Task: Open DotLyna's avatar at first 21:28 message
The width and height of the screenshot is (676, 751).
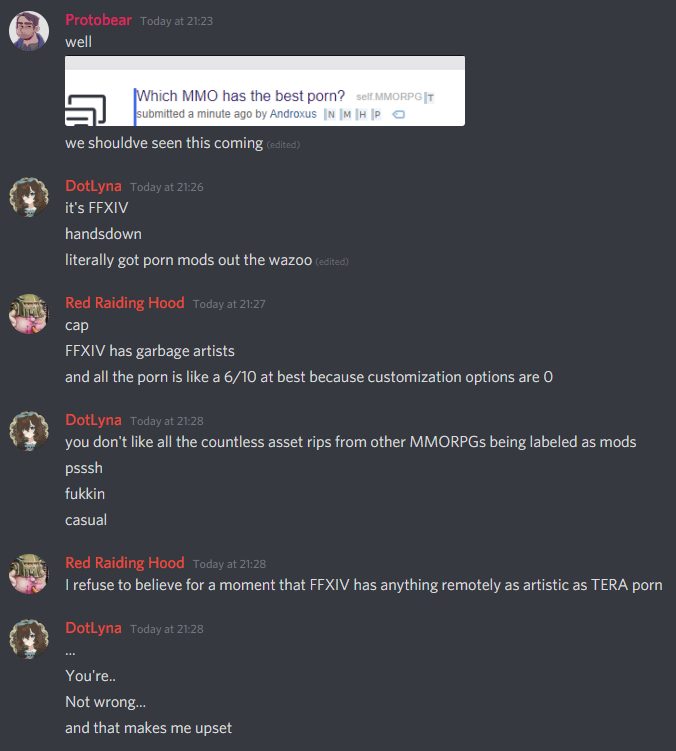Action: pyautogui.click(x=29, y=431)
